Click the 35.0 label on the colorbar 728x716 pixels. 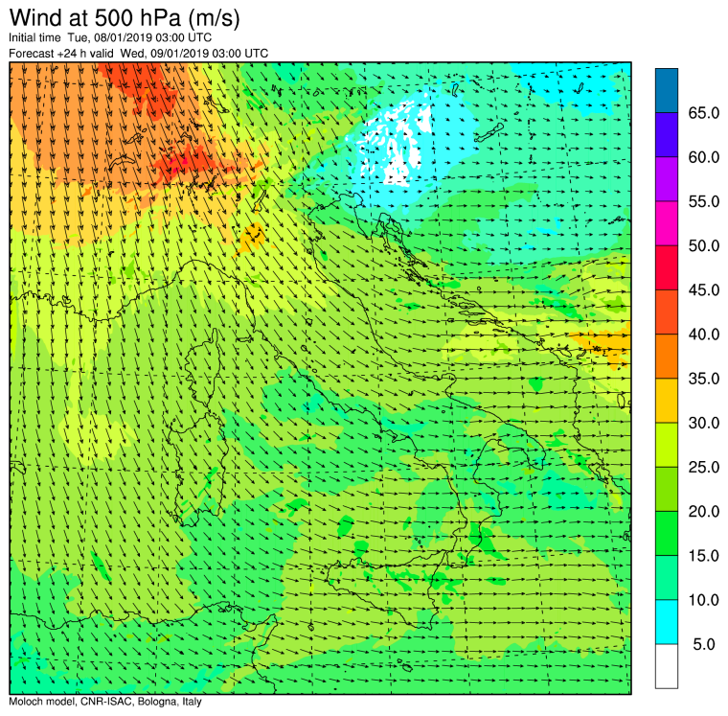703,379
